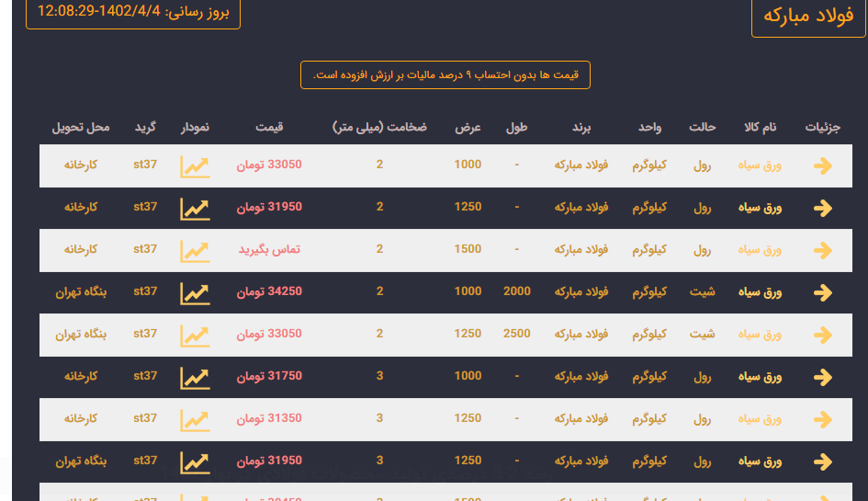Click the قیمت column header
The image size is (868, 501).
point(269,127)
